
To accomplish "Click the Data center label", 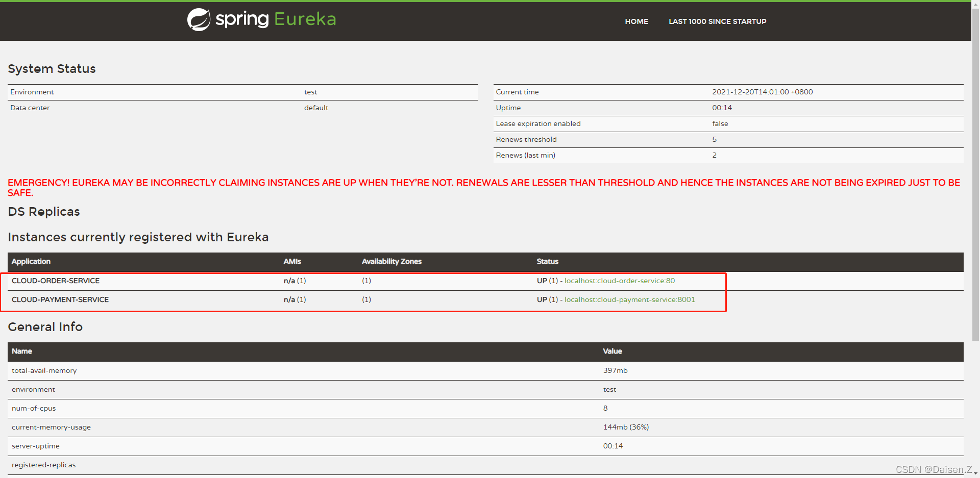I will (30, 108).
